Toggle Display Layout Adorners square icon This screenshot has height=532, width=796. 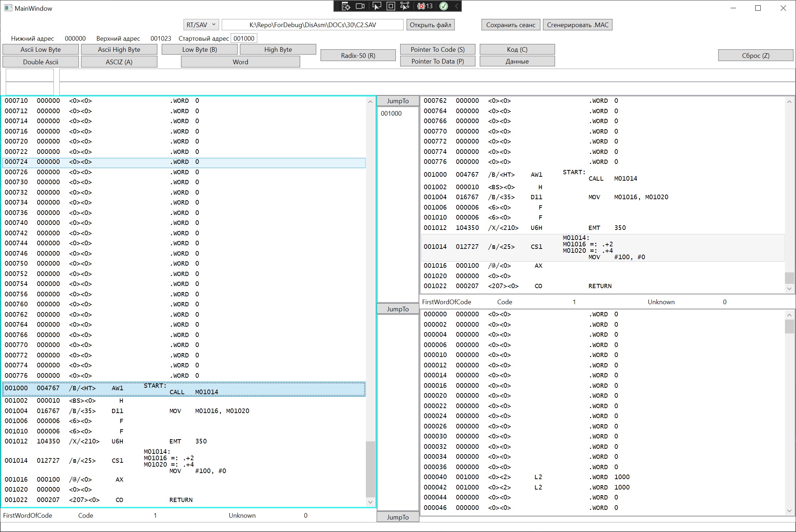pos(391,6)
